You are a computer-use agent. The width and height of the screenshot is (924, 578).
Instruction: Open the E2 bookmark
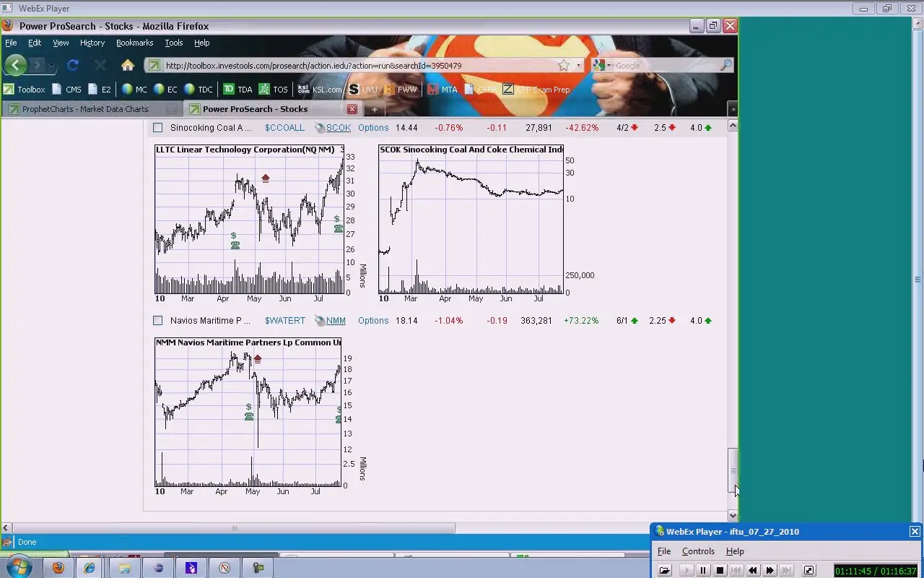click(100, 90)
